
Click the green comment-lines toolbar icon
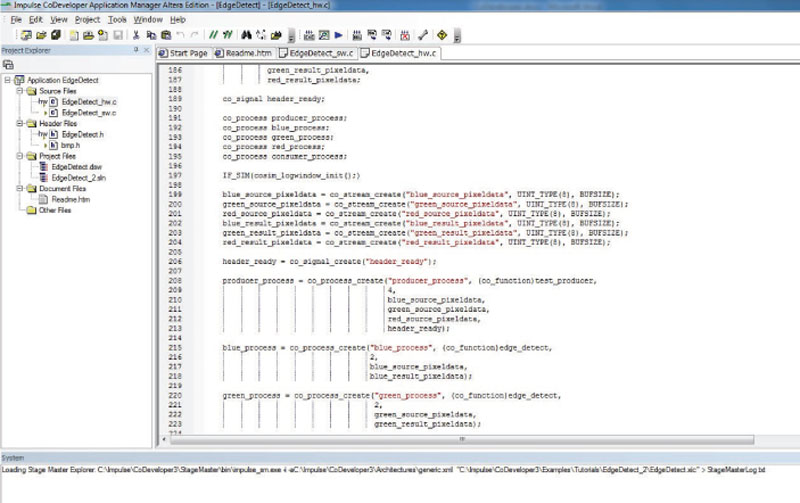pos(213,35)
